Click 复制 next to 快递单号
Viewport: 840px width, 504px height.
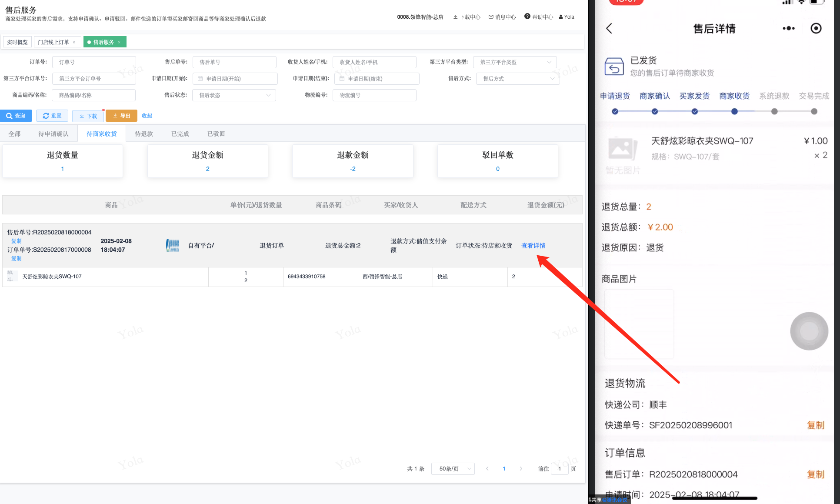(x=815, y=425)
